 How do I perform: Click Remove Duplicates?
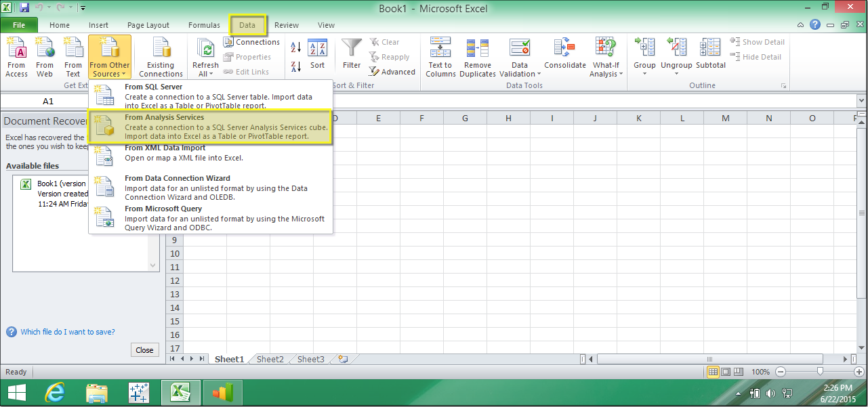coord(478,57)
